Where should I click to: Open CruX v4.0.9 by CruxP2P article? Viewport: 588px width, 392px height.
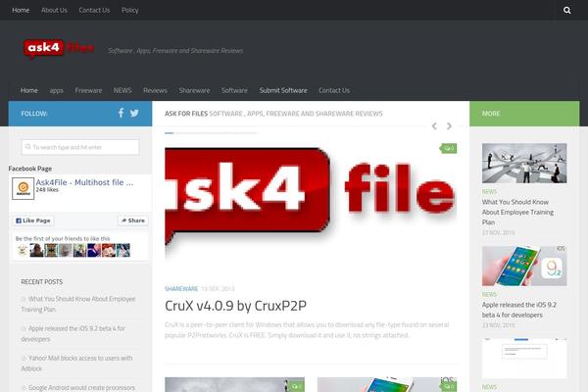point(235,306)
